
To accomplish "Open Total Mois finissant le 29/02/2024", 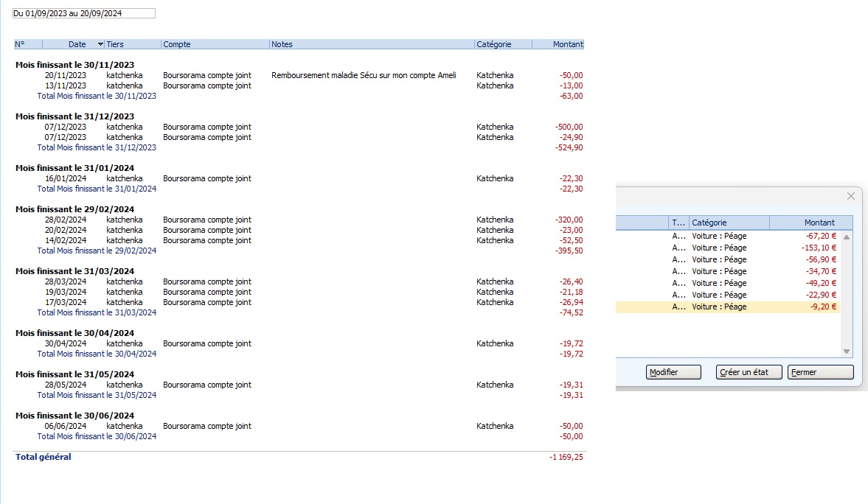I will pos(97,251).
